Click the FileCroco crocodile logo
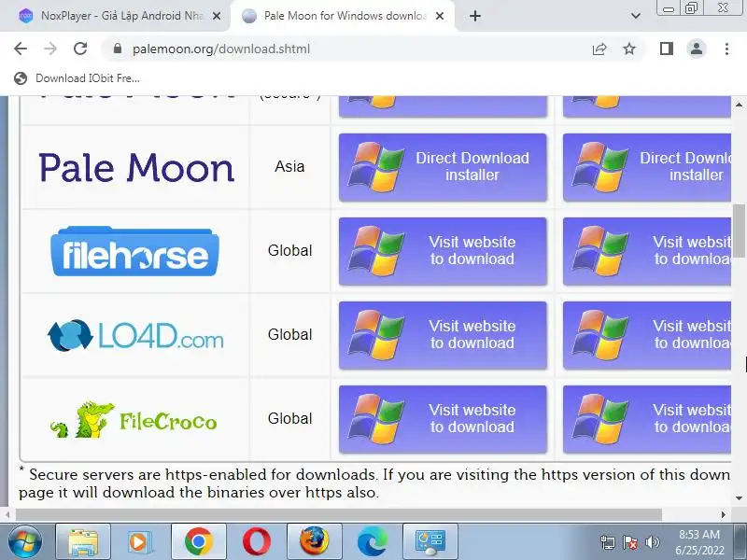Screen dimensions: 747x560 click(x=134, y=419)
